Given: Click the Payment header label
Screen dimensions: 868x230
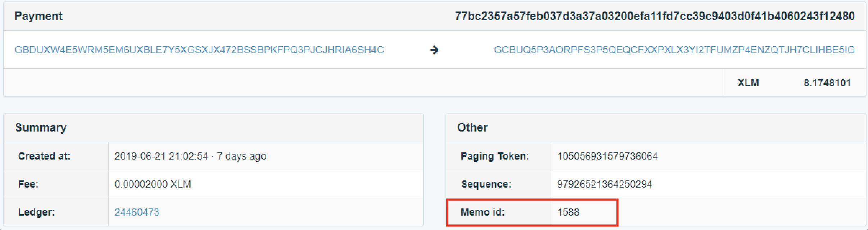Looking at the screenshot, I should click(x=39, y=16).
